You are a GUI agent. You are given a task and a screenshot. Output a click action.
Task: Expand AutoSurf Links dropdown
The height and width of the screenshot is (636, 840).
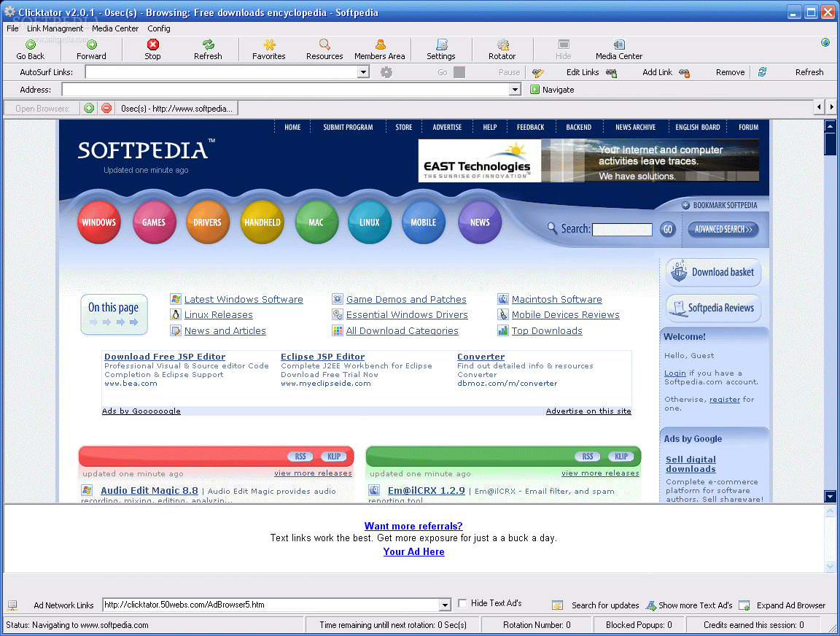[364, 71]
